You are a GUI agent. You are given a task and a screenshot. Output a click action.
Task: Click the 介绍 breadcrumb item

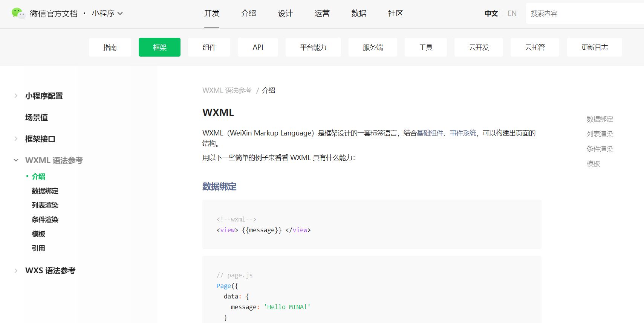(269, 90)
